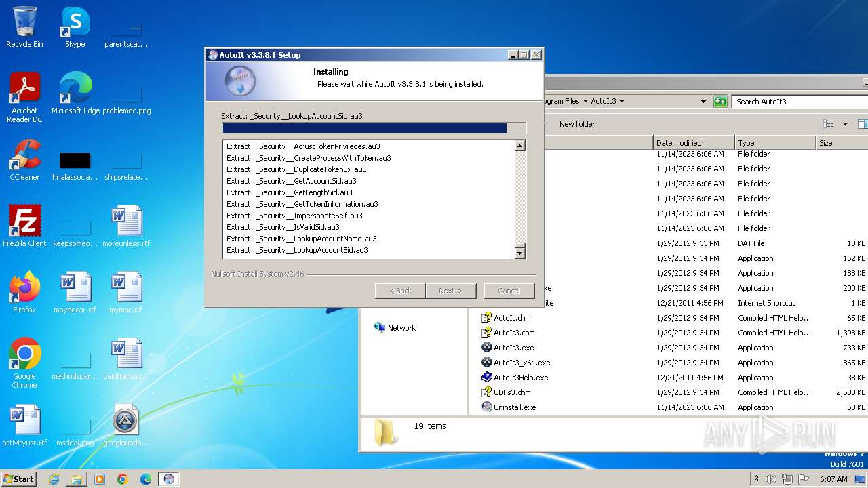Click the installation progress bar

click(x=374, y=128)
